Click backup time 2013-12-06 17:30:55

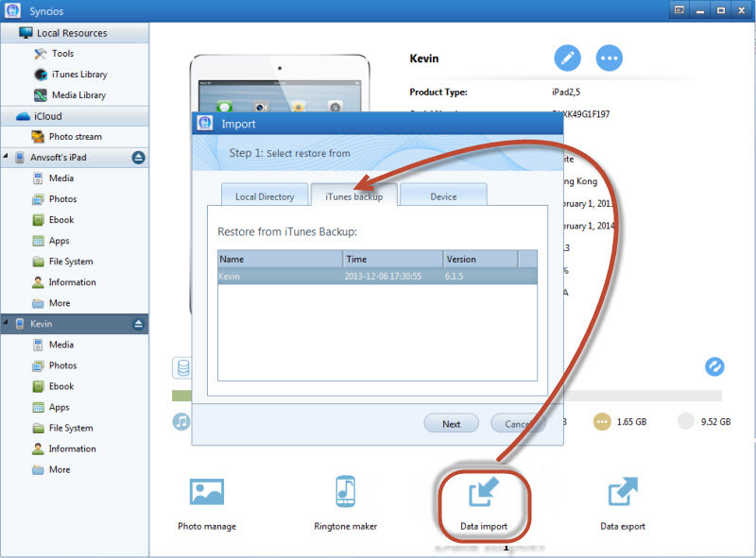click(x=383, y=276)
